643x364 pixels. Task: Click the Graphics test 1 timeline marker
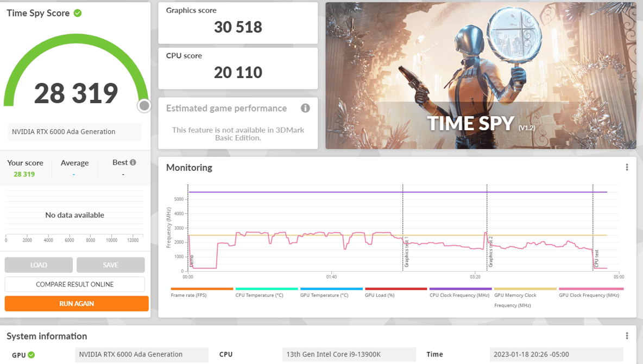pyautogui.click(x=406, y=252)
